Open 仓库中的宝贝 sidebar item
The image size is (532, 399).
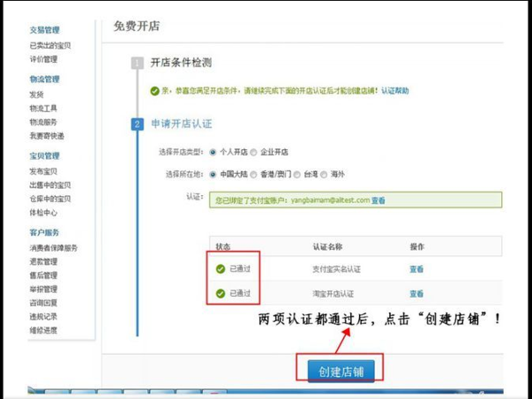click(51, 199)
